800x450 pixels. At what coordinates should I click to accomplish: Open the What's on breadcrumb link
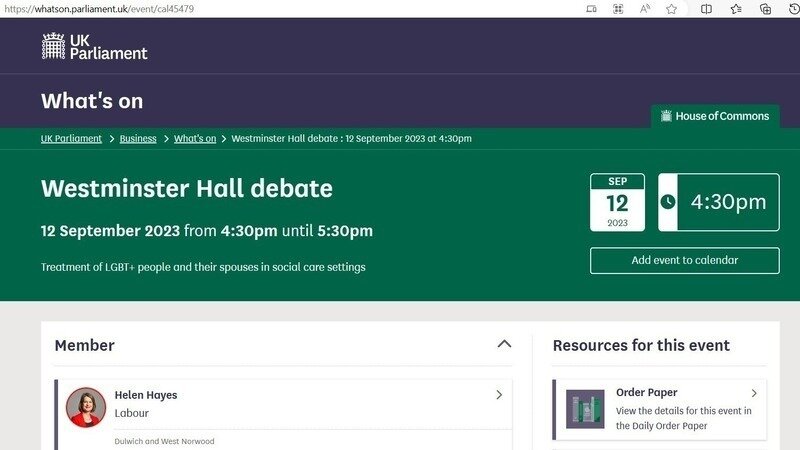click(195, 139)
